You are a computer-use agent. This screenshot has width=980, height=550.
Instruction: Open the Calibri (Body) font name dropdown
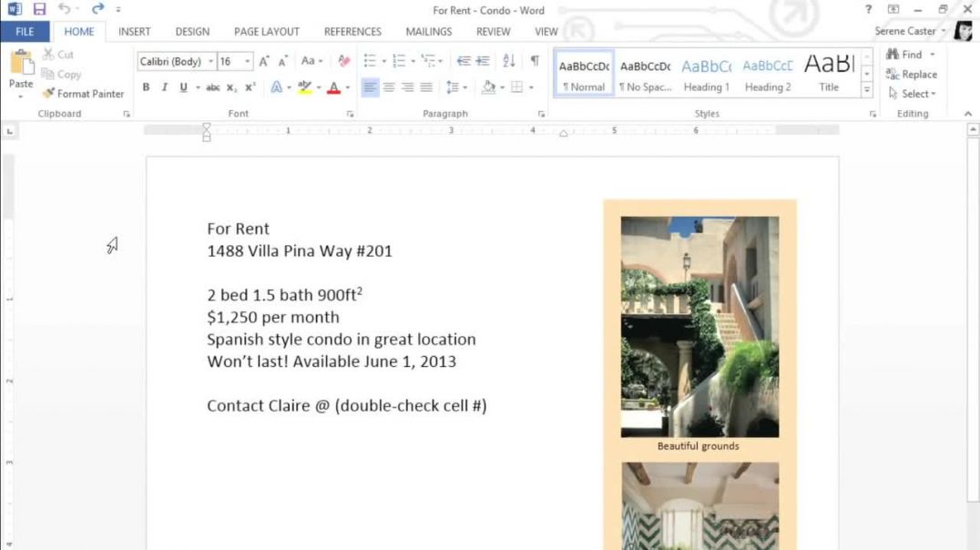click(210, 61)
